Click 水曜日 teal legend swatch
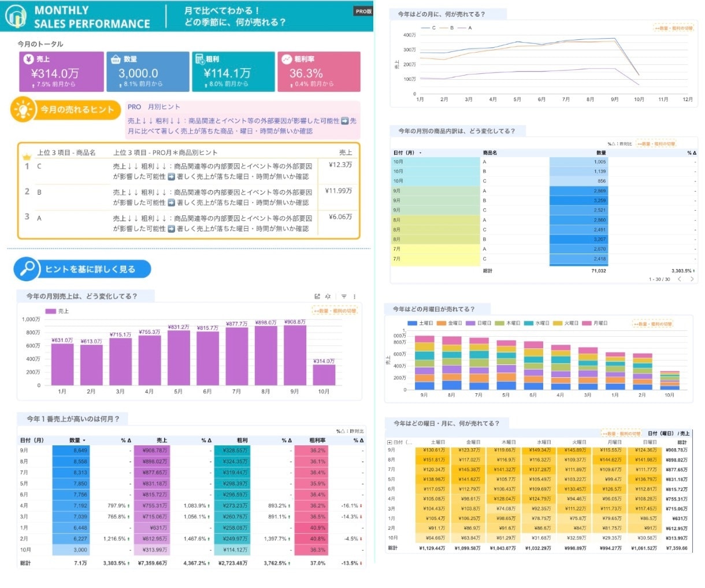Screen dimensions: 705x588 tap(529, 323)
